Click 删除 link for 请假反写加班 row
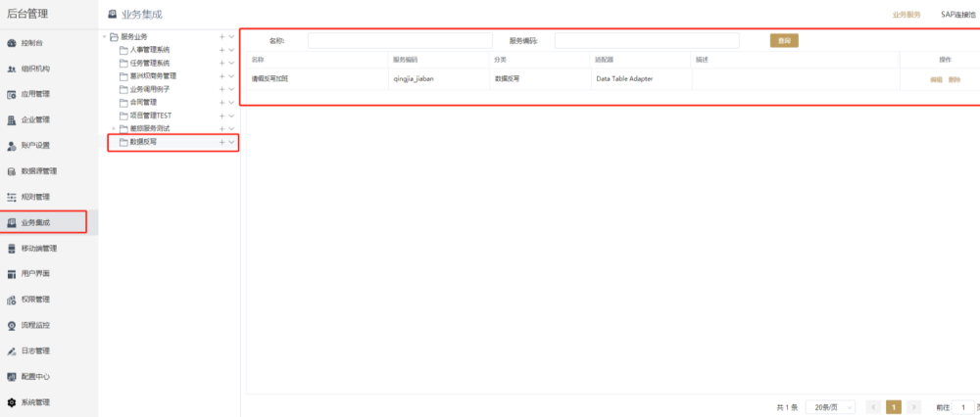The height and width of the screenshot is (417, 980). click(954, 79)
